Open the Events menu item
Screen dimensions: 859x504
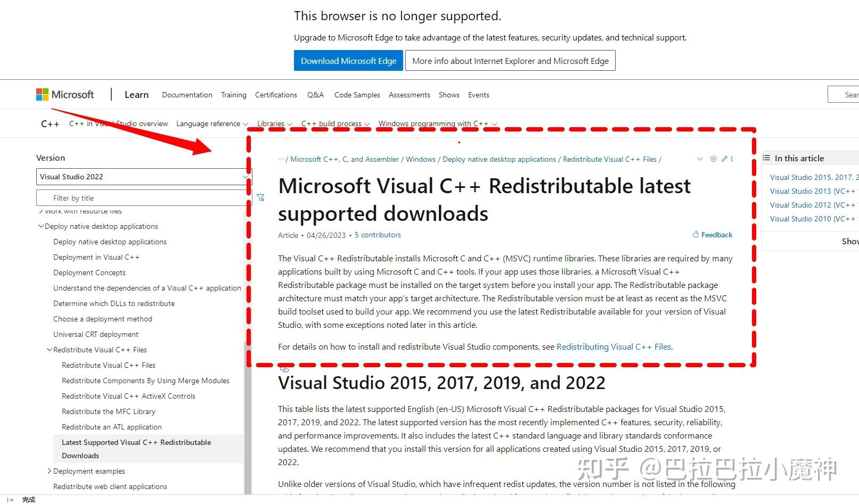[479, 95]
